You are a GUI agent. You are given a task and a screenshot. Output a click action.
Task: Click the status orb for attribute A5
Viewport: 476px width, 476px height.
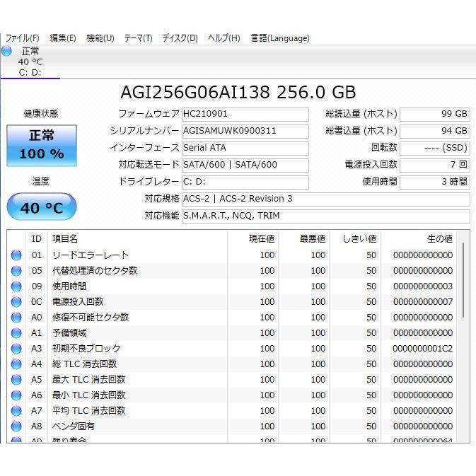click(x=16, y=380)
